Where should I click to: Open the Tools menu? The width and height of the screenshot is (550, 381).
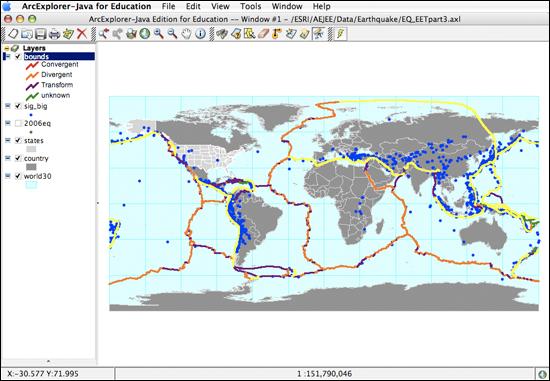click(x=250, y=6)
